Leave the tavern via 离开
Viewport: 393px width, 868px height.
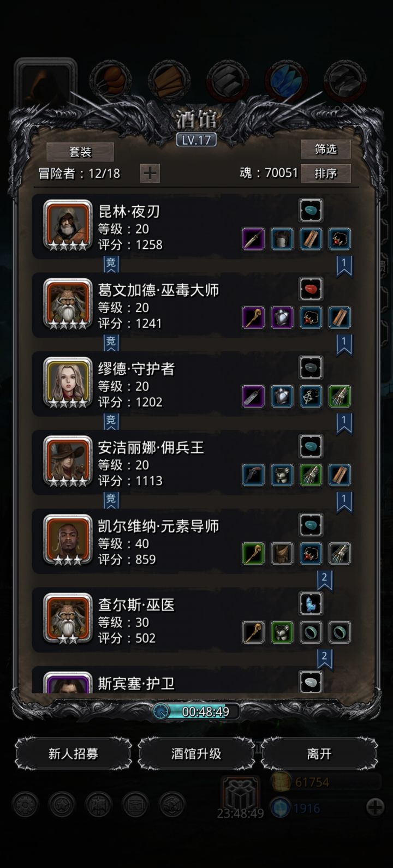(x=319, y=753)
